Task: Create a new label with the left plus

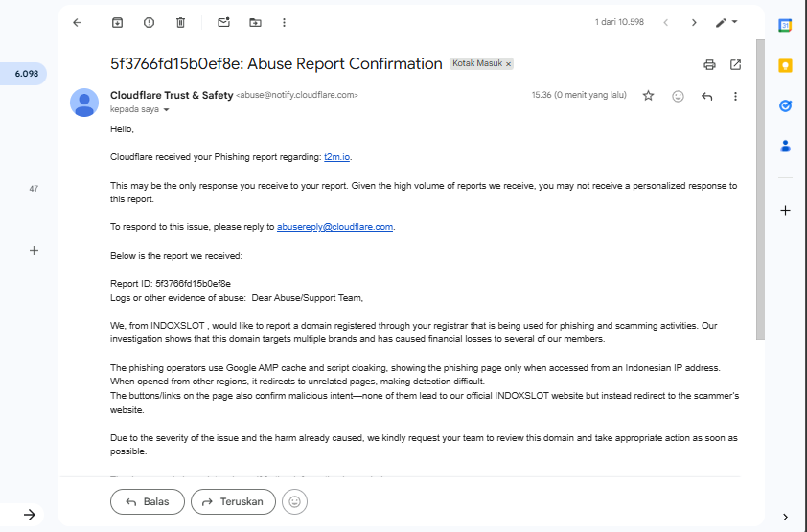Action: pyautogui.click(x=34, y=250)
